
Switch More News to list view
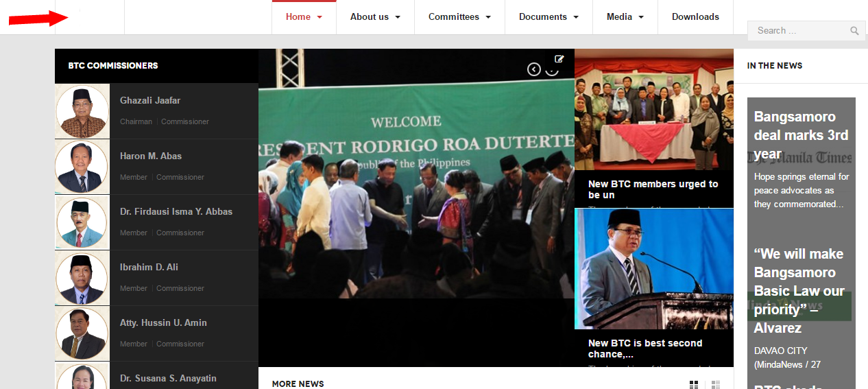tap(716, 385)
